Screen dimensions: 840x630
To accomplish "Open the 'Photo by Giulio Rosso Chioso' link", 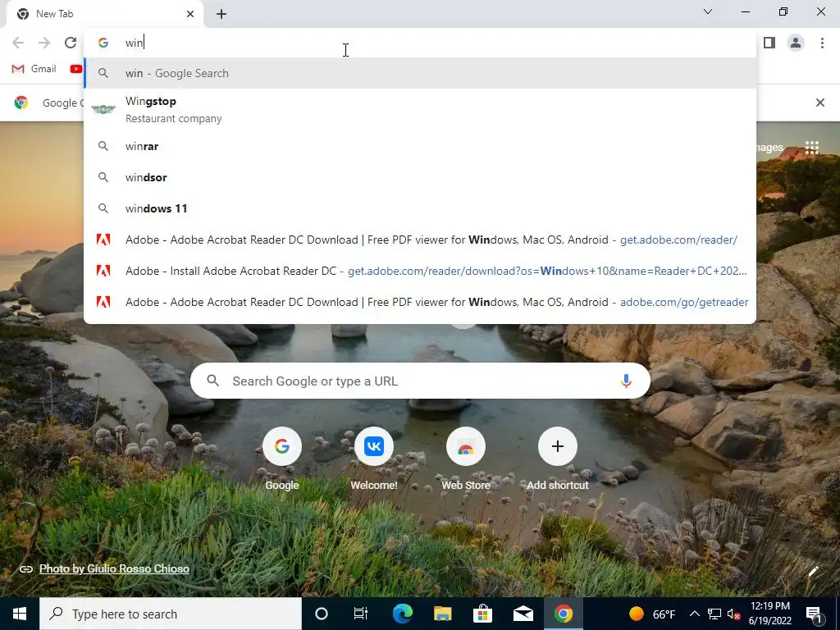I will point(114,568).
